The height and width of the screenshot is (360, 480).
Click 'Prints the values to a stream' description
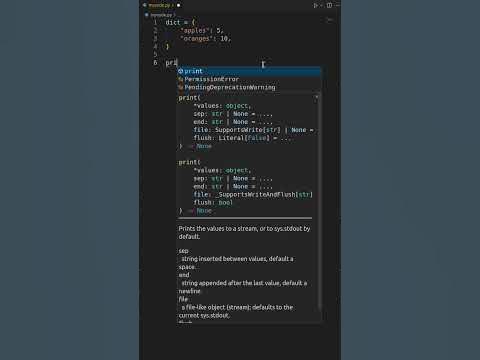(244, 232)
